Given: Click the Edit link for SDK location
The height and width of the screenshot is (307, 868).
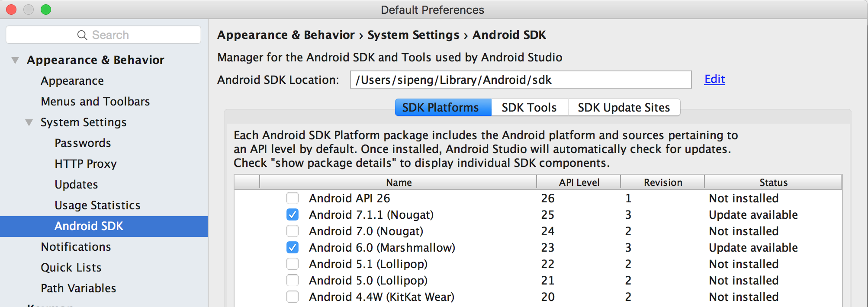Looking at the screenshot, I should pyautogui.click(x=714, y=79).
